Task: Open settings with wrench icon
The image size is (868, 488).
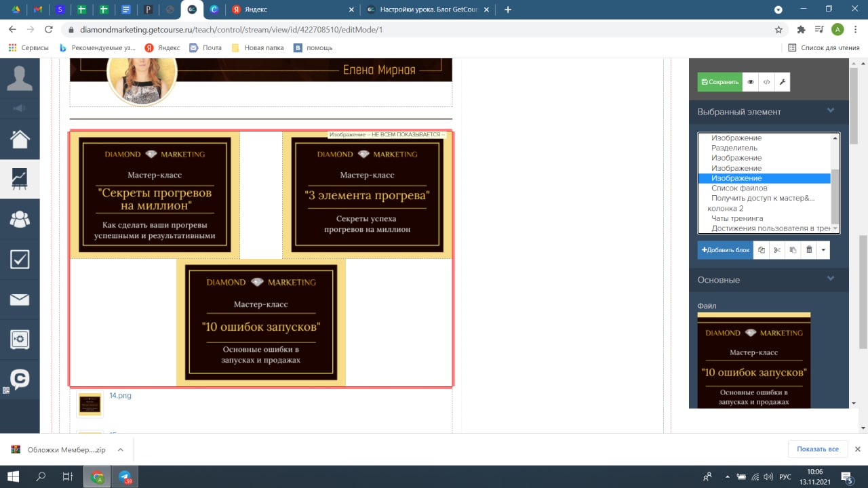Action: pos(782,82)
